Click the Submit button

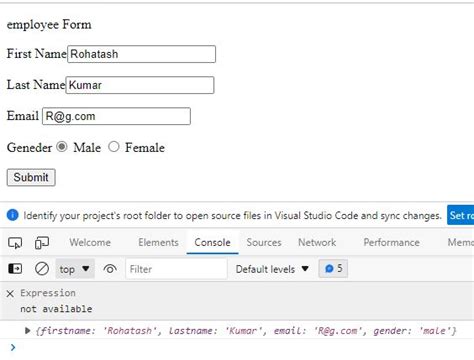[x=31, y=177]
